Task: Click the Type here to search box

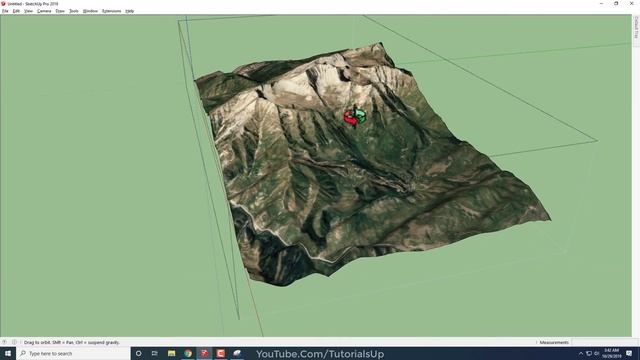Action: 73,353
